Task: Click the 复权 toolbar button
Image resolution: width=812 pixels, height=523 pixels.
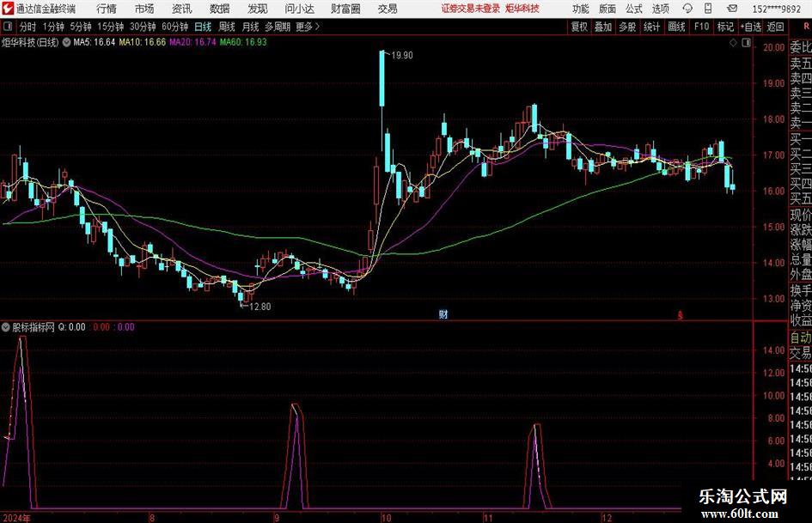Action: coord(579,27)
